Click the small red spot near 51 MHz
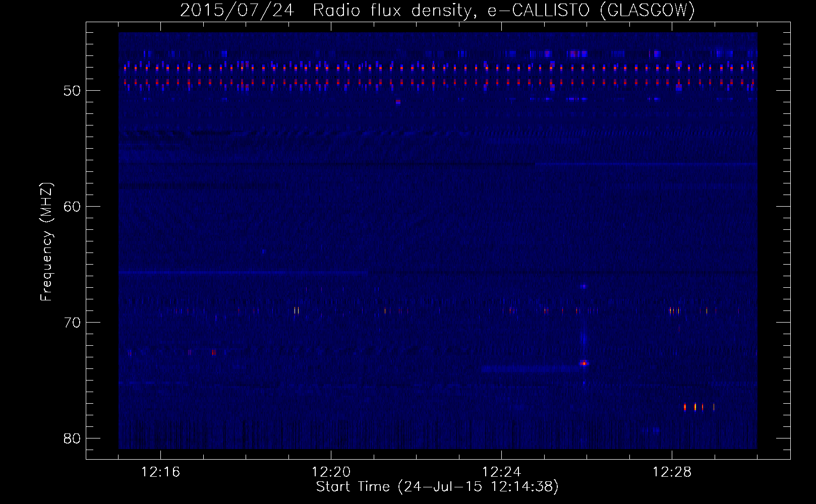This screenshot has height=504, width=816. pos(398,102)
